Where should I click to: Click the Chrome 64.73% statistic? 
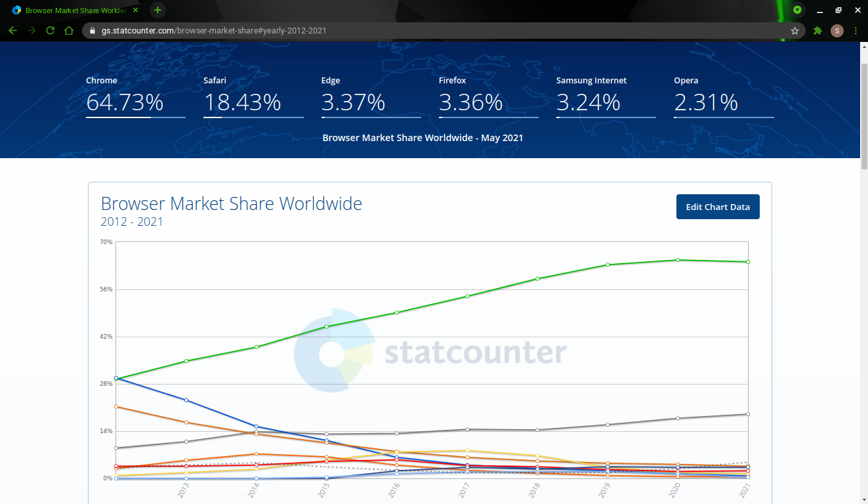pyautogui.click(x=125, y=102)
